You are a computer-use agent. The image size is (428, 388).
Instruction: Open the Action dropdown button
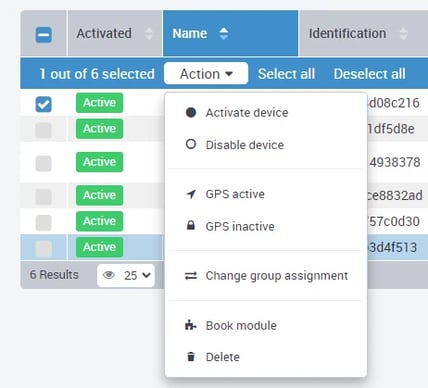pos(206,74)
